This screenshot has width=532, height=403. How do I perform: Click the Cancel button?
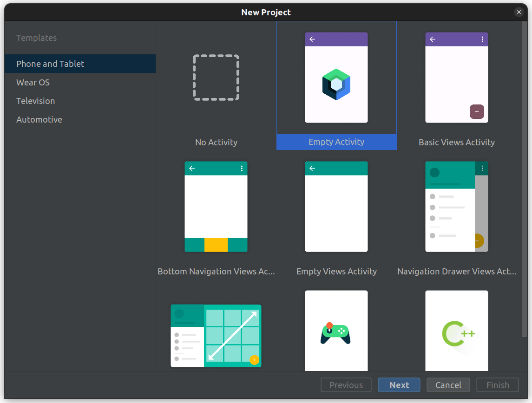(x=448, y=385)
